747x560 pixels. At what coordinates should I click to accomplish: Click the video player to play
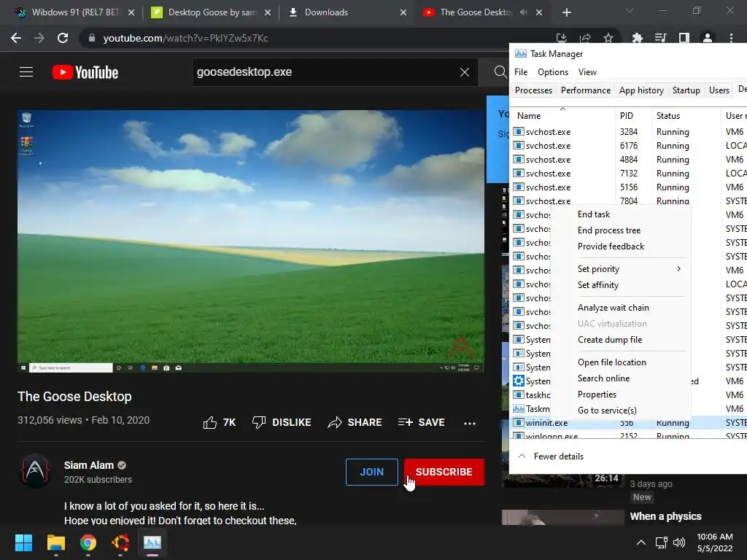pos(251,241)
